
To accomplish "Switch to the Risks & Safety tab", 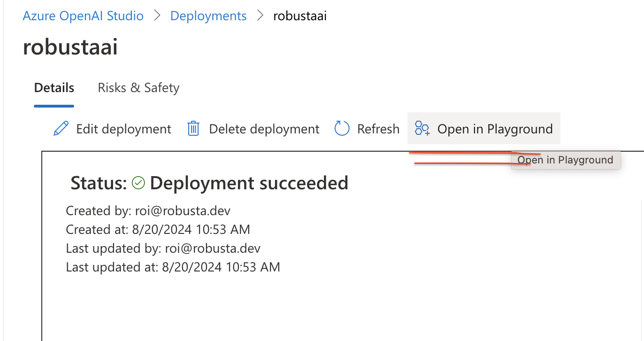I will (138, 88).
